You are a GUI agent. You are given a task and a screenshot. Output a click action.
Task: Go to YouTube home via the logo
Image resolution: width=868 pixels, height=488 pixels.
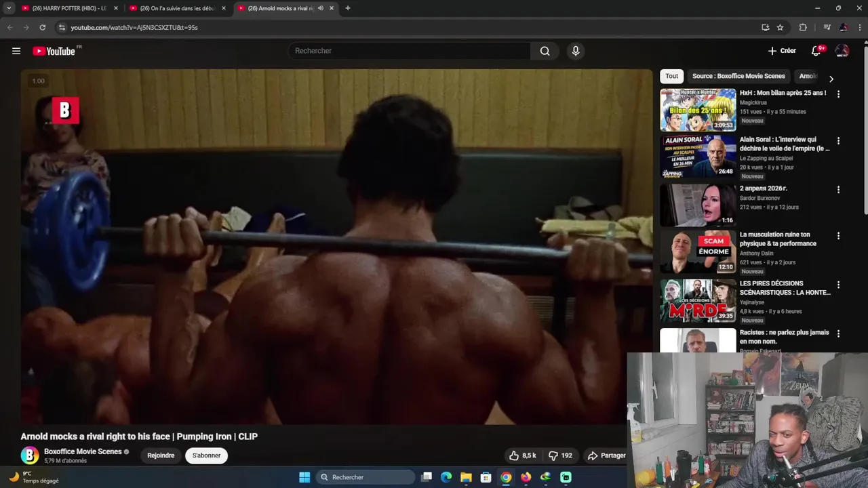coord(54,51)
